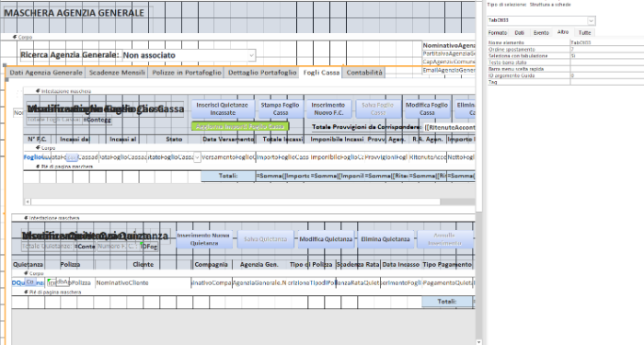Click the Corpo section bar below the title
This screenshot has width=644, height=345.
tap(238, 37)
